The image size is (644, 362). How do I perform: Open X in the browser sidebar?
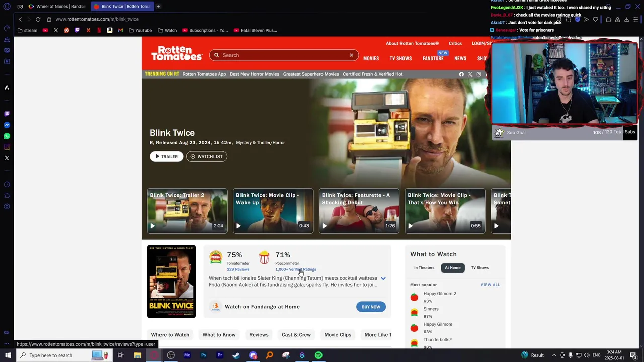point(7,158)
